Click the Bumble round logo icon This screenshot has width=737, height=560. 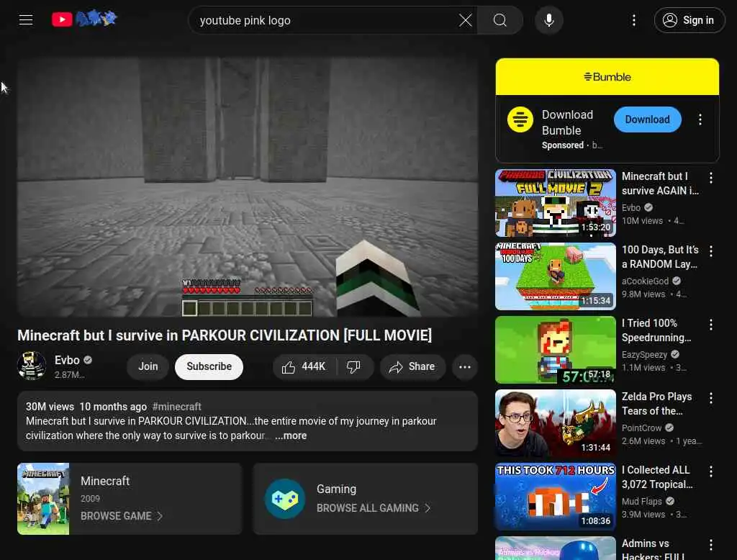[520, 119]
